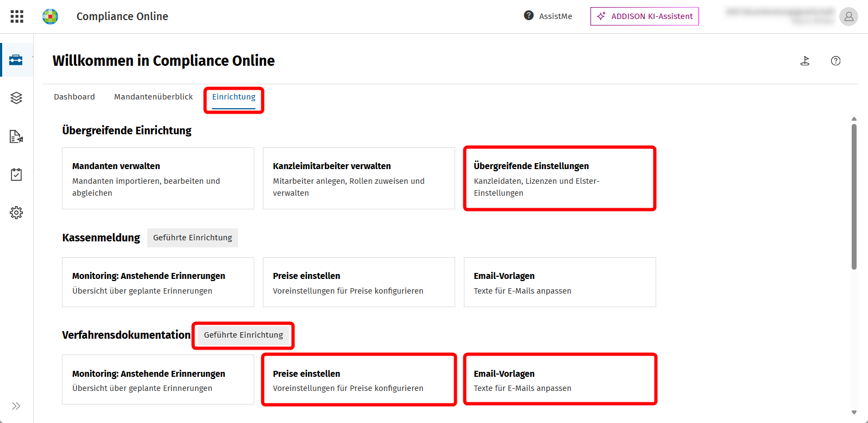This screenshot has height=423, width=868.
Task: Click the heading 'Willkommen in Compliance Online'
Action: pyautogui.click(x=163, y=60)
